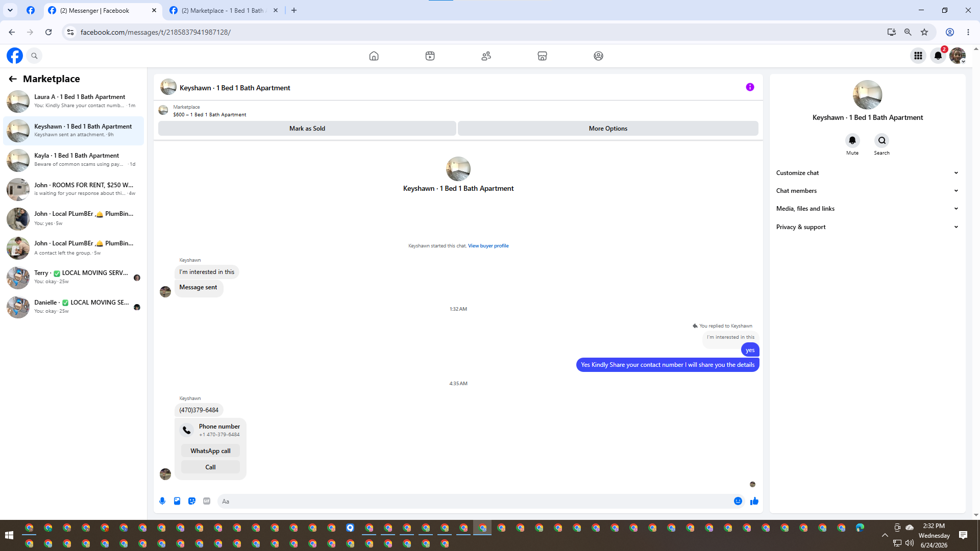980x551 pixels.
Task: Open the browser profile icon
Action: [x=950, y=32]
